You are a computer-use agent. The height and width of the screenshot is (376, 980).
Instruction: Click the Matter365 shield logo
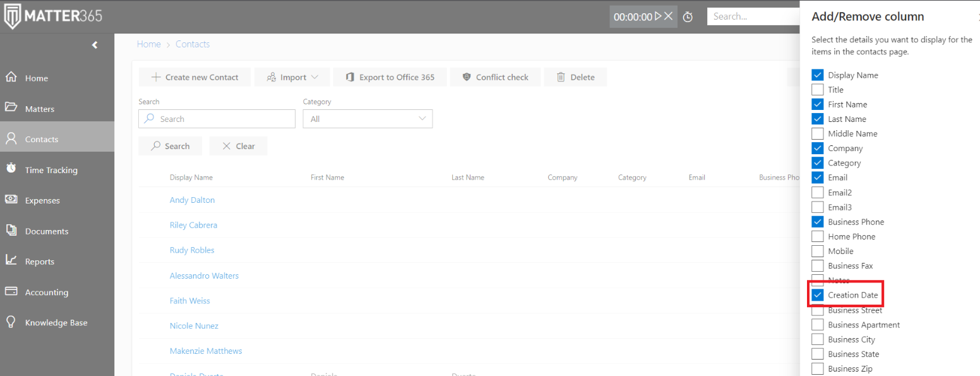point(12,16)
